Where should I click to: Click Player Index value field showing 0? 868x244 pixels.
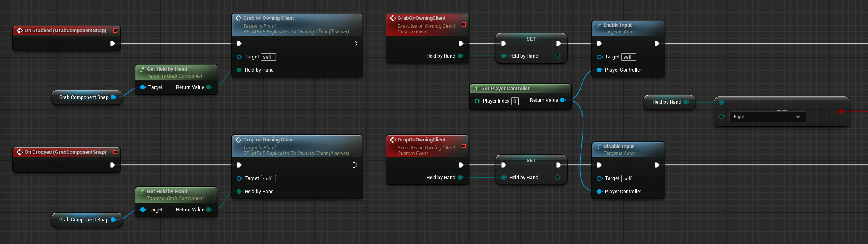click(x=515, y=101)
